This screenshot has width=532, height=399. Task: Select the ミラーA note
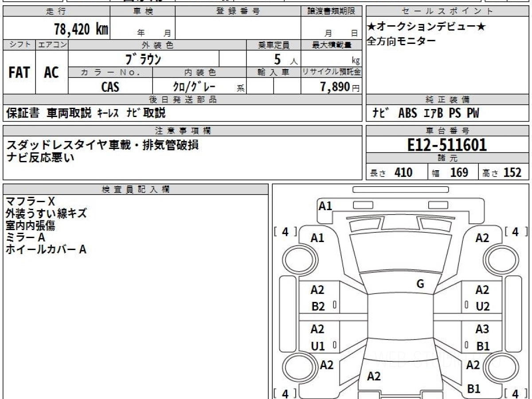pos(26,238)
